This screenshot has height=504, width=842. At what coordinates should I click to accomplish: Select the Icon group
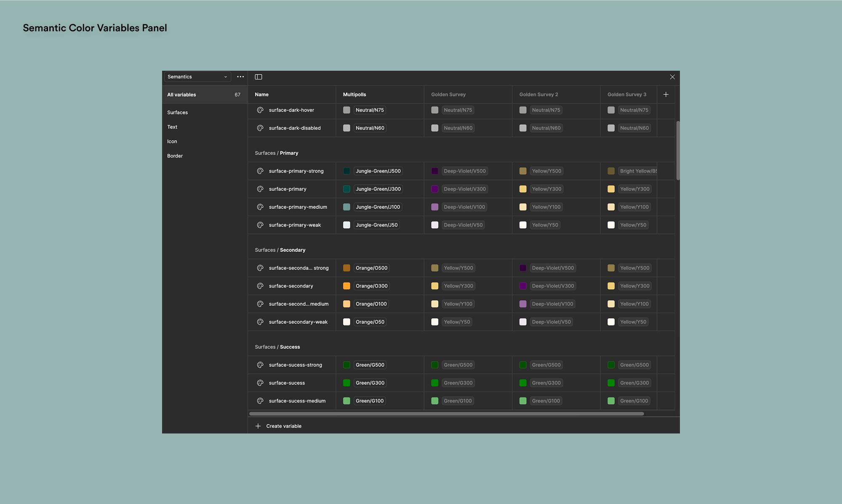172,141
